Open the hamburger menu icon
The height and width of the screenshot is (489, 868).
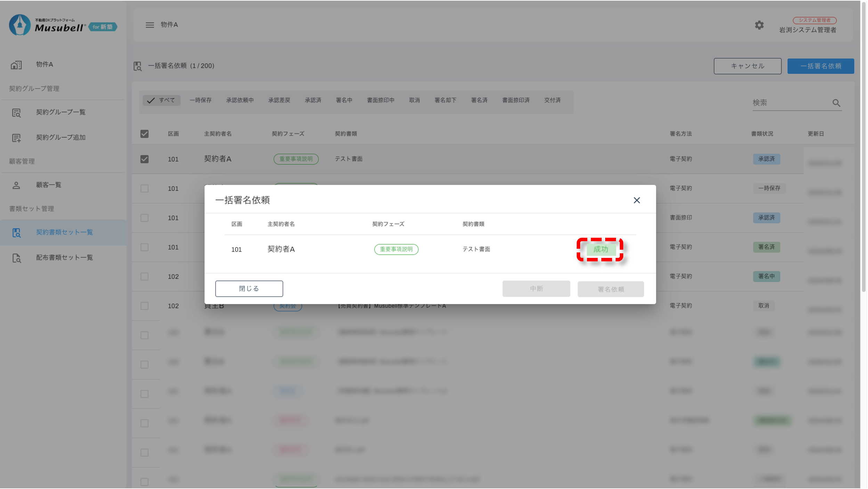click(149, 25)
